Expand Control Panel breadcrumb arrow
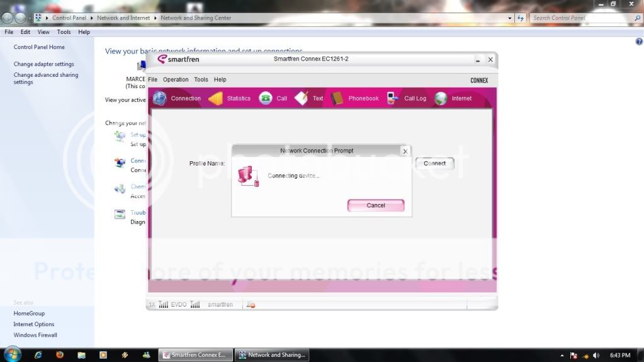The height and width of the screenshot is (362, 644). [x=91, y=18]
